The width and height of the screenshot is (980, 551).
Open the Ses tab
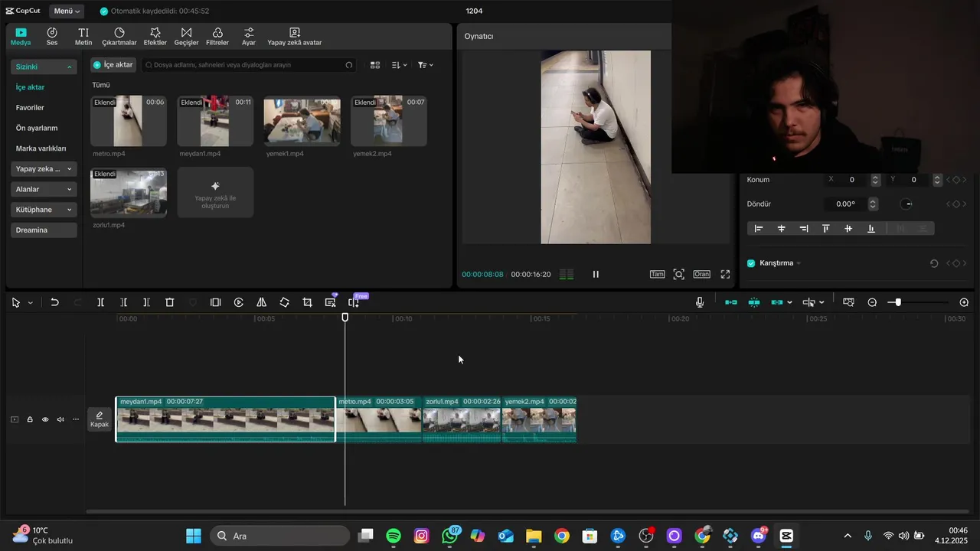pos(52,37)
